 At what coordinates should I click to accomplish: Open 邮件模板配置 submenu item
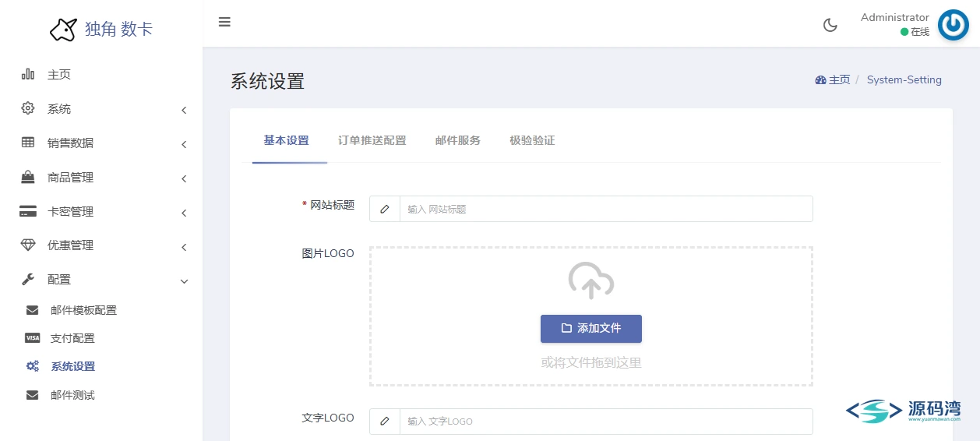(x=83, y=310)
